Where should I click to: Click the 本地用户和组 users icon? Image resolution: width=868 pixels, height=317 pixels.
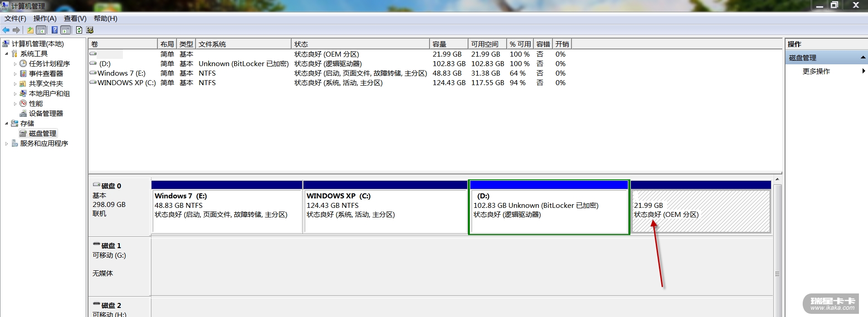[x=23, y=93]
